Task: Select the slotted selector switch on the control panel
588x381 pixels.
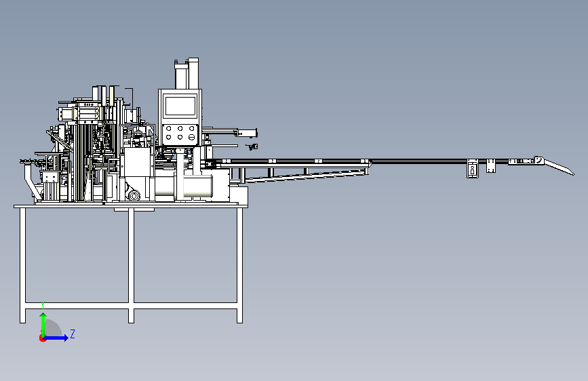Action: [x=192, y=137]
